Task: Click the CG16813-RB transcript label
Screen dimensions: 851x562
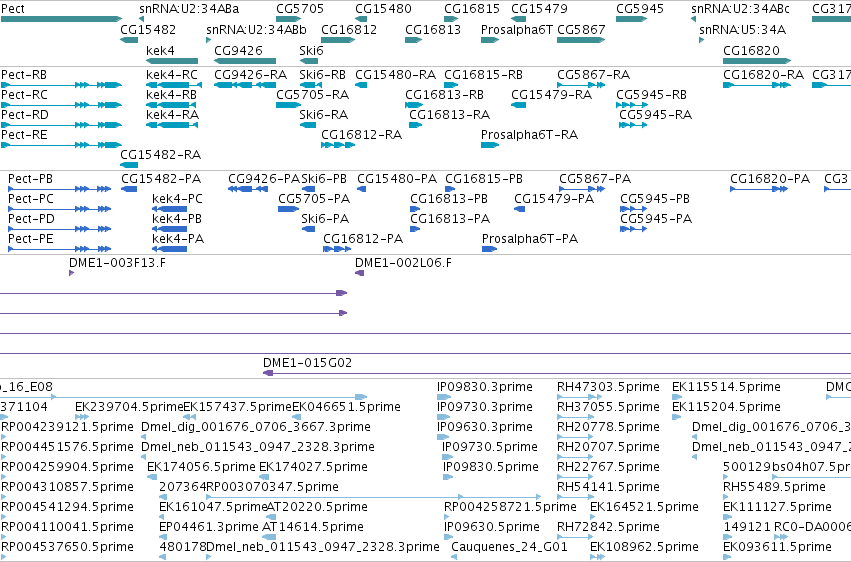Action: pos(444,95)
